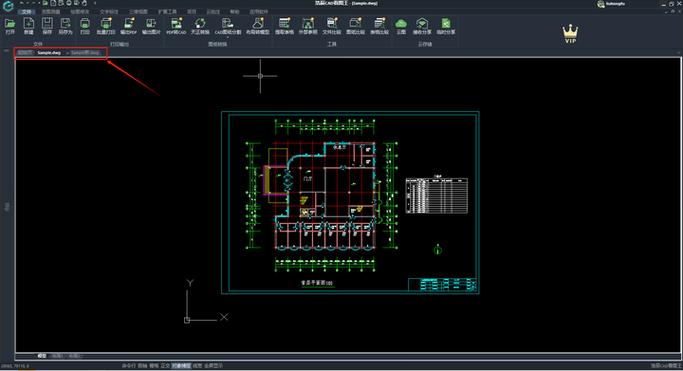This screenshot has height=371, width=683.
Task: Open the CAD图纸分割 split tool
Action: pyautogui.click(x=228, y=26)
